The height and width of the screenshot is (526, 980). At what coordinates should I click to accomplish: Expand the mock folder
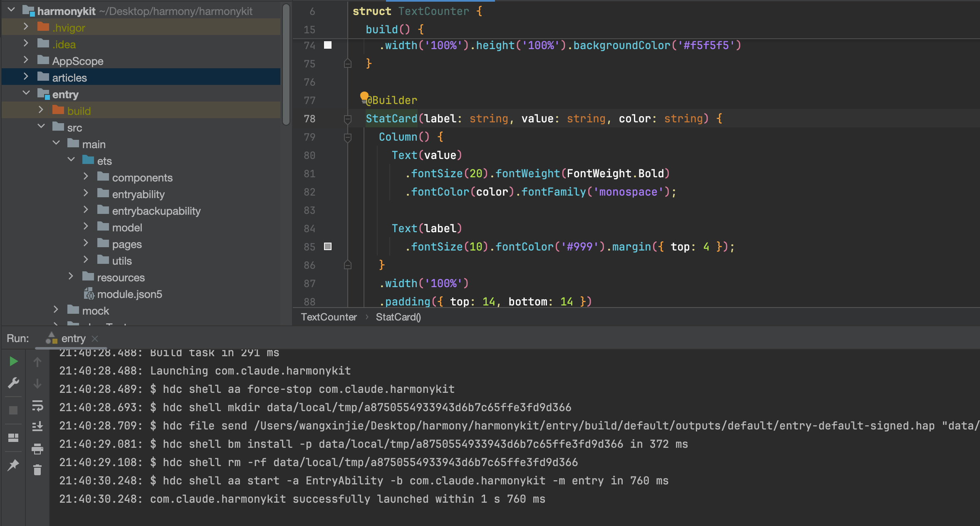click(56, 310)
